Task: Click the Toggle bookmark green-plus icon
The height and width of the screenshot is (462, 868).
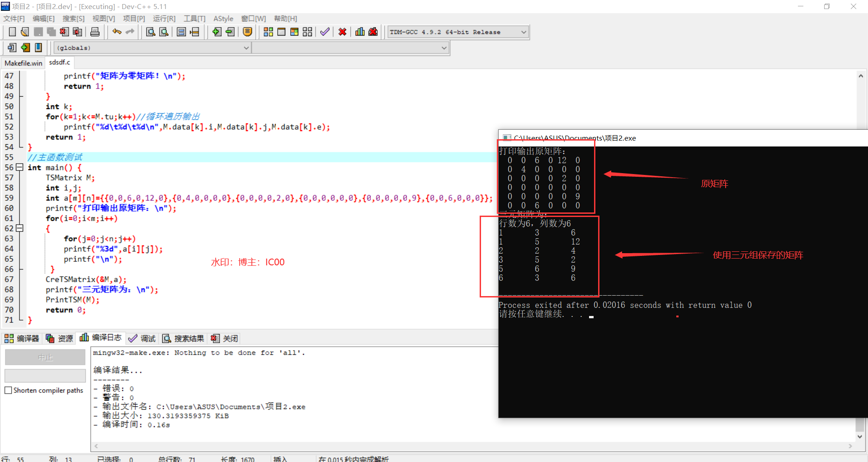Action: click(x=25, y=47)
